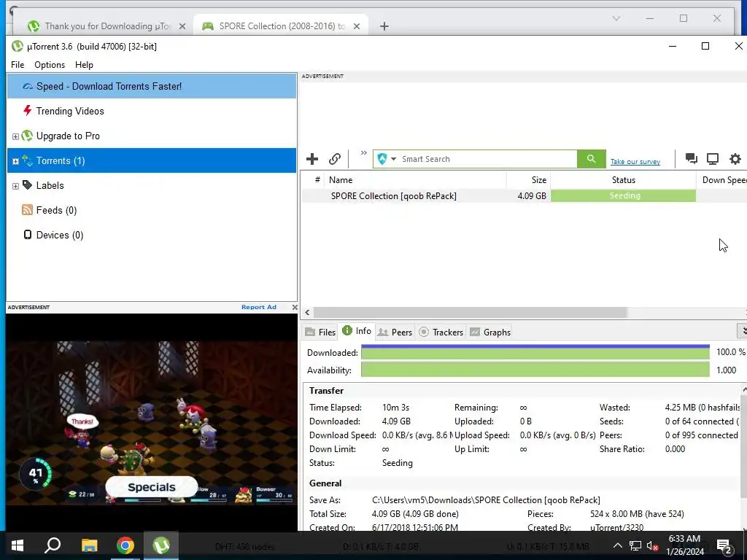Open the Options menu
The image size is (747, 560).
50,65
